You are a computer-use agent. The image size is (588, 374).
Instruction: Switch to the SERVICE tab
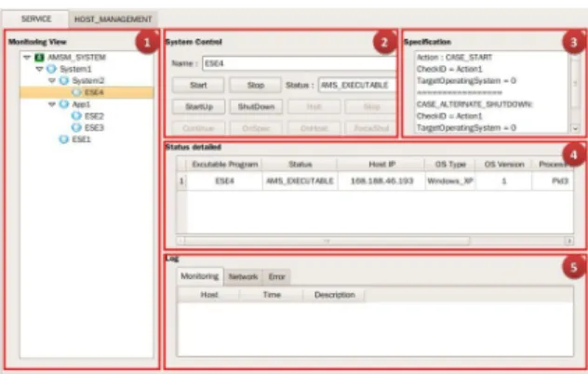click(36, 19)
